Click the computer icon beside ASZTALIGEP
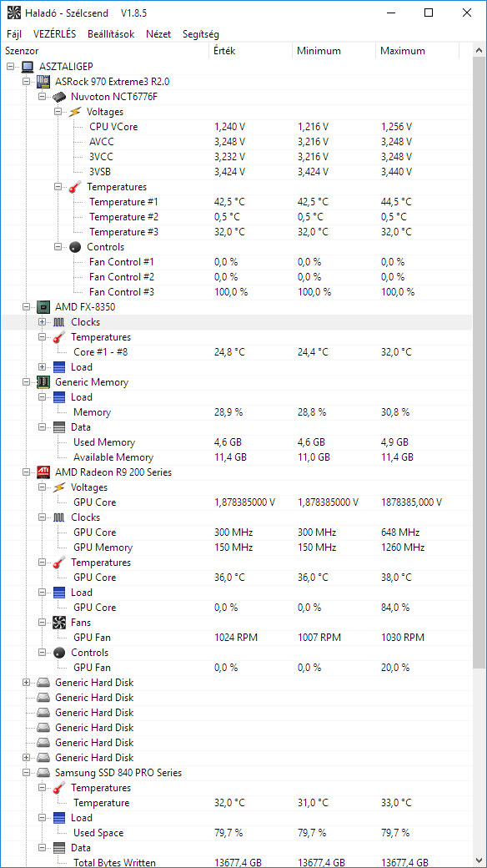 pyautogui.click(x=28, y=66)
